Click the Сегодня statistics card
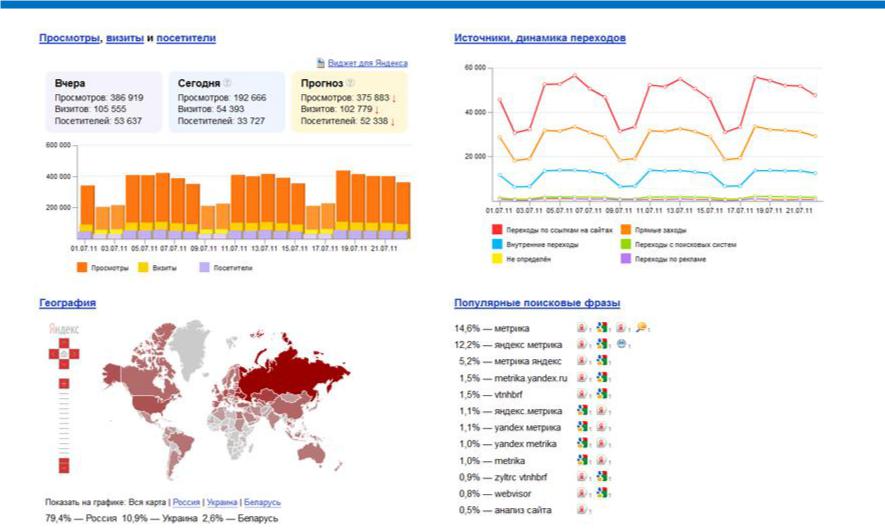The width and height of the screenshot is (885, 531). pos(227,102)
